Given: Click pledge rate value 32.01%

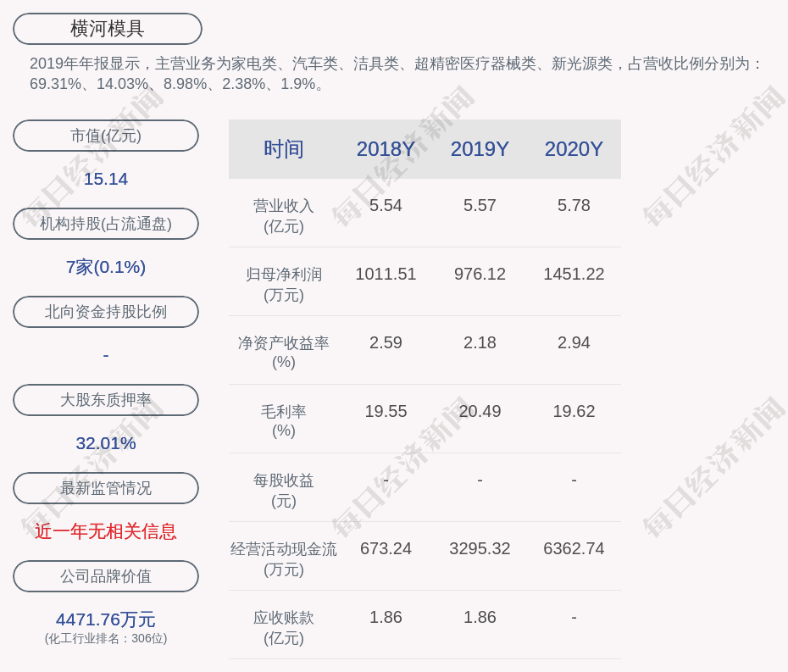Looking at the screenshot, I should point(106,443).
